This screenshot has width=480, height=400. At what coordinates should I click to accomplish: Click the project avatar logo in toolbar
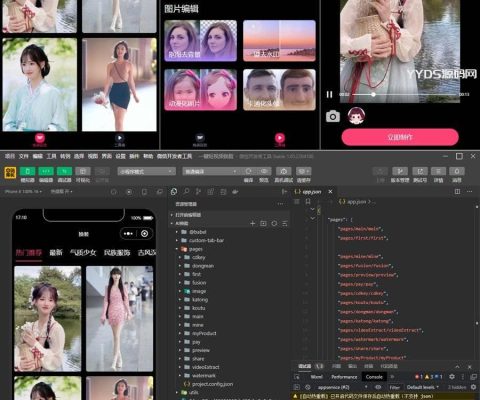pos(10,172)
